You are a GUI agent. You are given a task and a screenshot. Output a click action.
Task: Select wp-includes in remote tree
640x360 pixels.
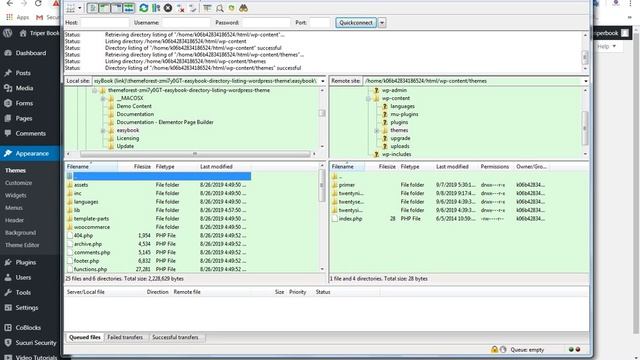pyautogui.click(x=396, y=154)
